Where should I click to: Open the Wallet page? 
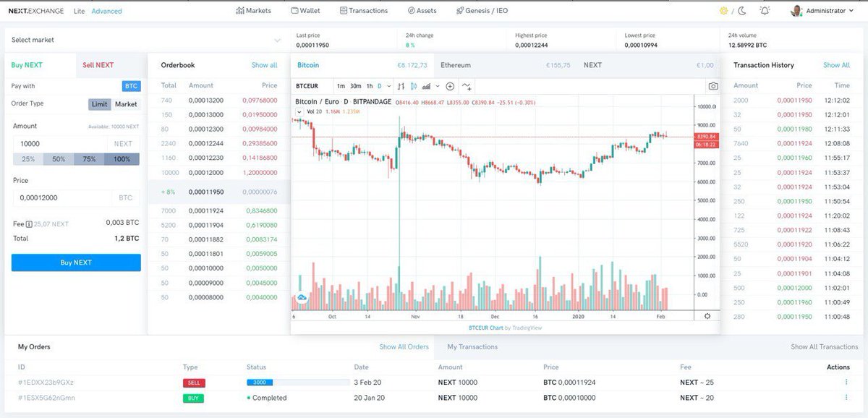tap(305, 11)
